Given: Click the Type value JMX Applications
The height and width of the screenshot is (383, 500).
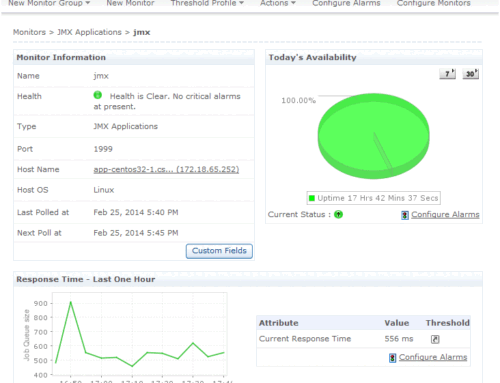Looking at the screenshot, I should 125,127.
